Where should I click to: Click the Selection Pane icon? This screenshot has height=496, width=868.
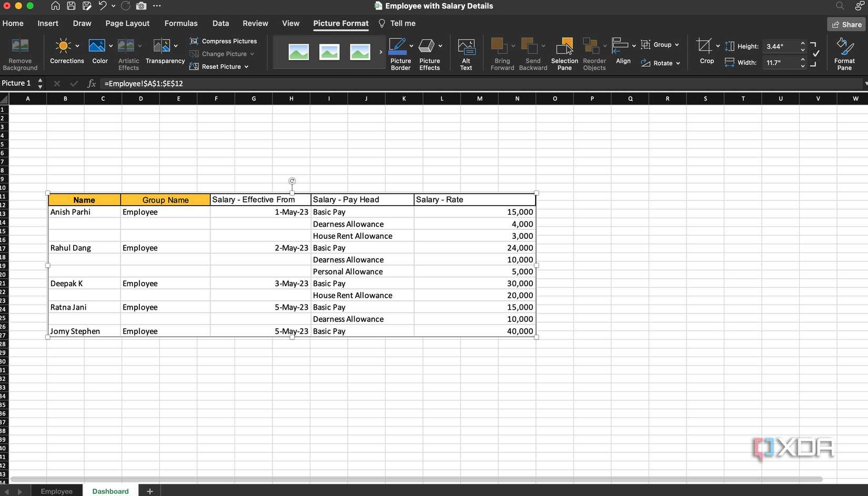tap(564, 53)
